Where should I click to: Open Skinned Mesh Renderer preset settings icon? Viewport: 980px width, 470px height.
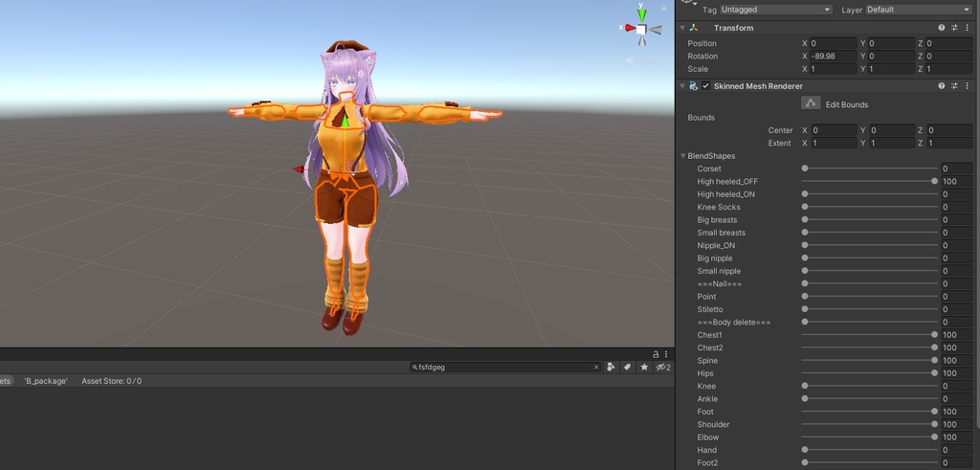(954, 86)
